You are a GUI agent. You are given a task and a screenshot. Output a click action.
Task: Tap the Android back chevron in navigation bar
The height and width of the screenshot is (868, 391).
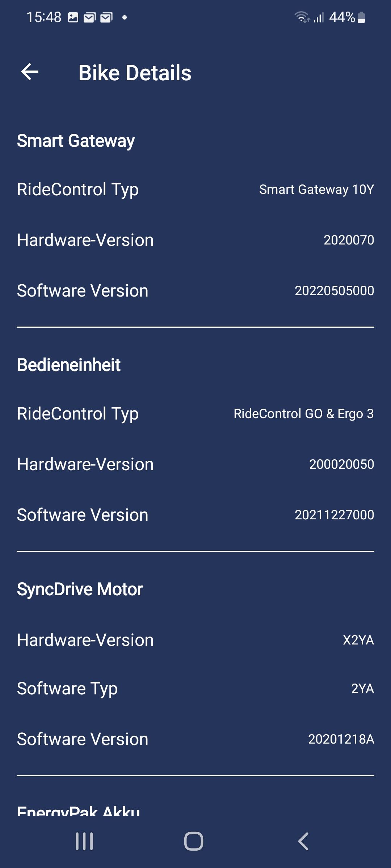(303, 841)
